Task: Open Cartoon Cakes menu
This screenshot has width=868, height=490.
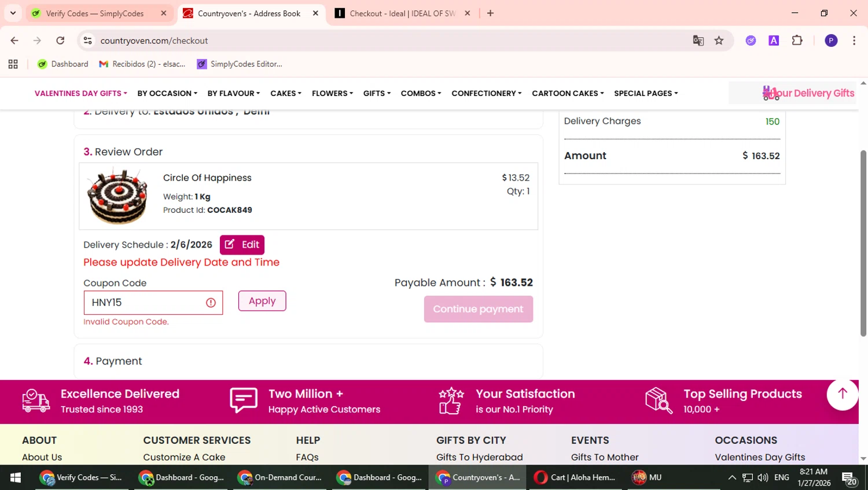Action: (x=568, y=93)
